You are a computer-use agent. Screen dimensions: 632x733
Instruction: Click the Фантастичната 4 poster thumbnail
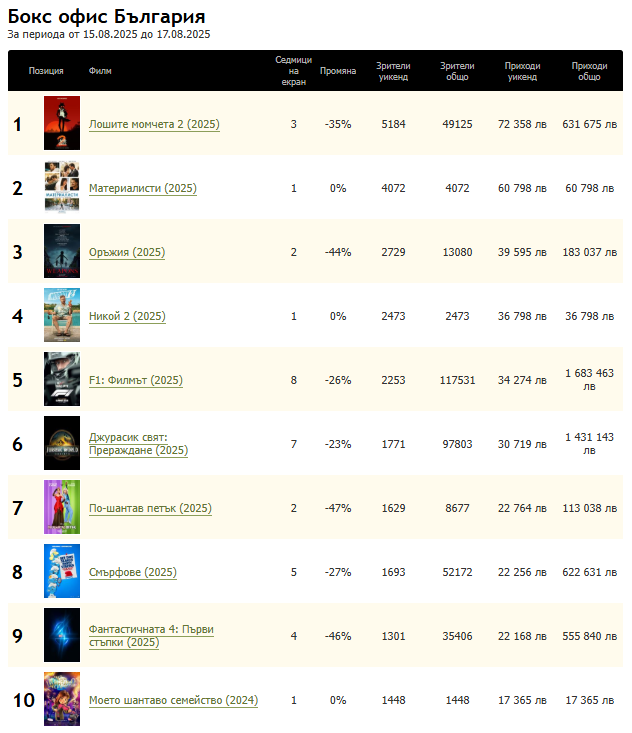pos(62,636)
